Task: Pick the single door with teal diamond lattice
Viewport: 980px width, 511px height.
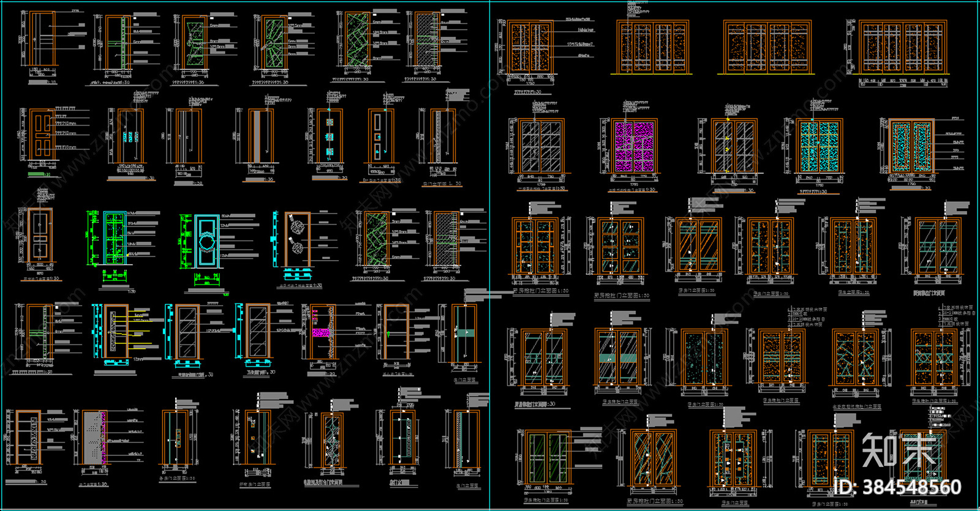Action: point(333,439)
